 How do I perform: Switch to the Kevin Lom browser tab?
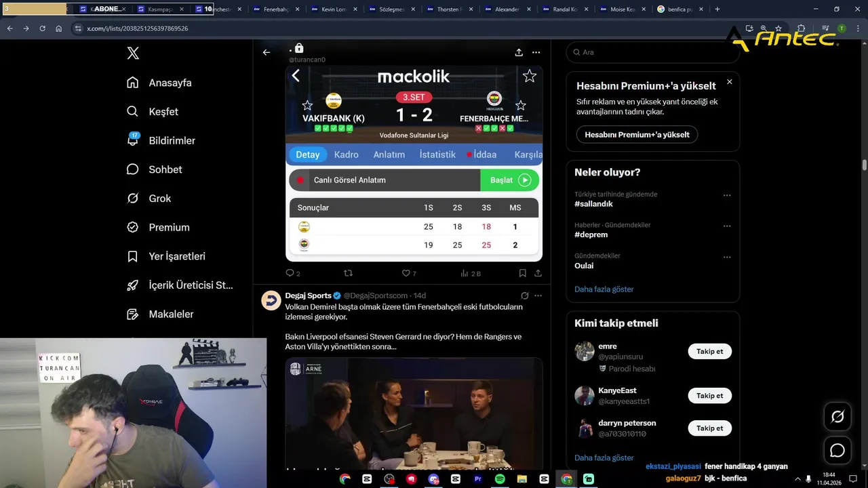coord(333,9)
